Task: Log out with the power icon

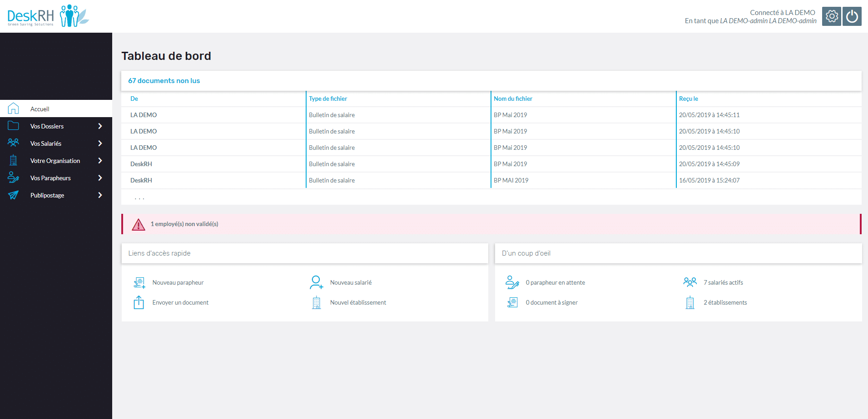Action: click(x=852, y=16)
